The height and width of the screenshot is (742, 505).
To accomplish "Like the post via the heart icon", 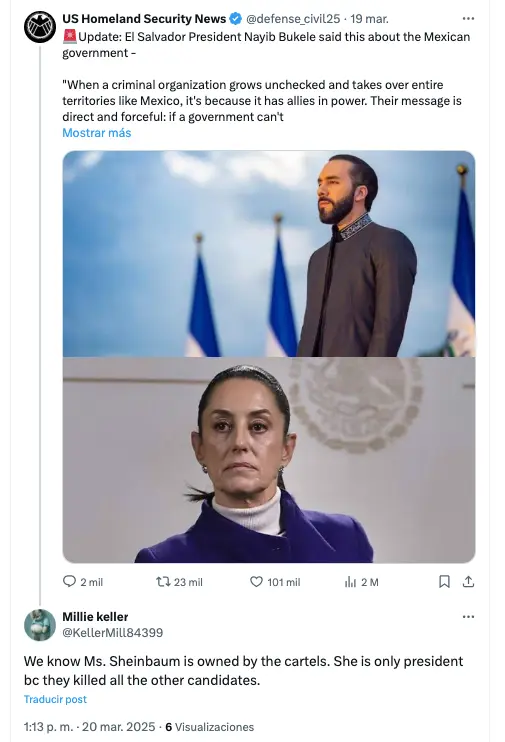I will 256,582.
